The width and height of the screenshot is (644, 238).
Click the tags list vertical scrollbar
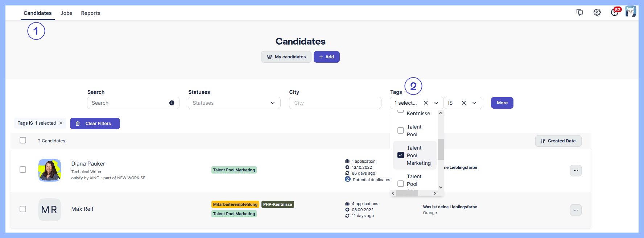coord(441,149)
